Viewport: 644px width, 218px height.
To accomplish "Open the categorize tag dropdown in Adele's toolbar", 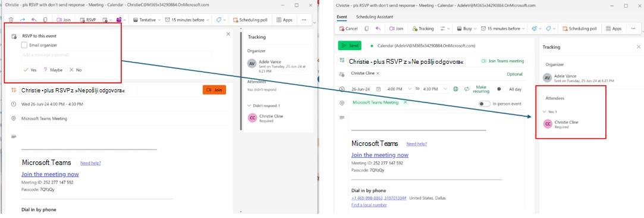I will 550,29.
